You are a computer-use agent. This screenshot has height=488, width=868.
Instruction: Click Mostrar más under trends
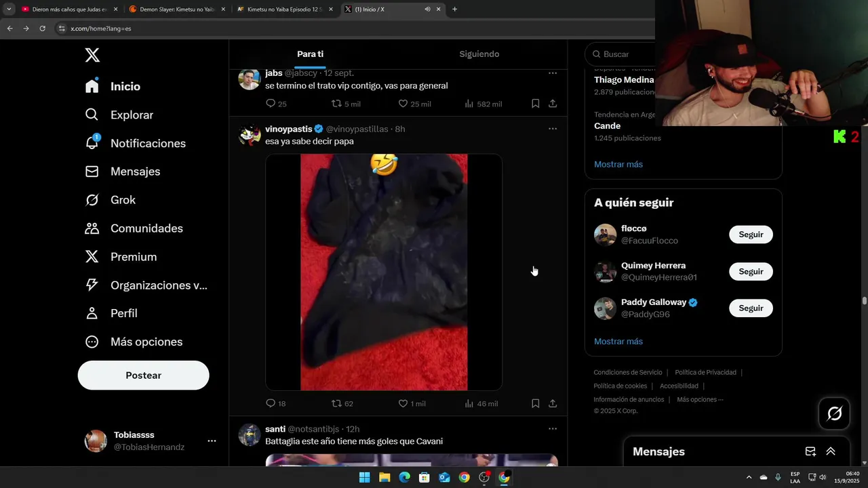pyautogui.click(x=618, y=164)
